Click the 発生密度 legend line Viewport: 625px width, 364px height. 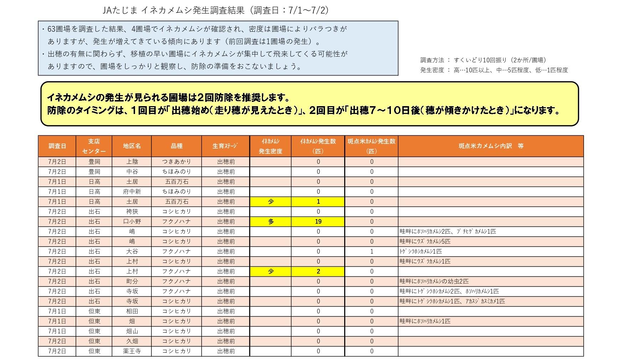pyautogui.click(x=494, y=70)
